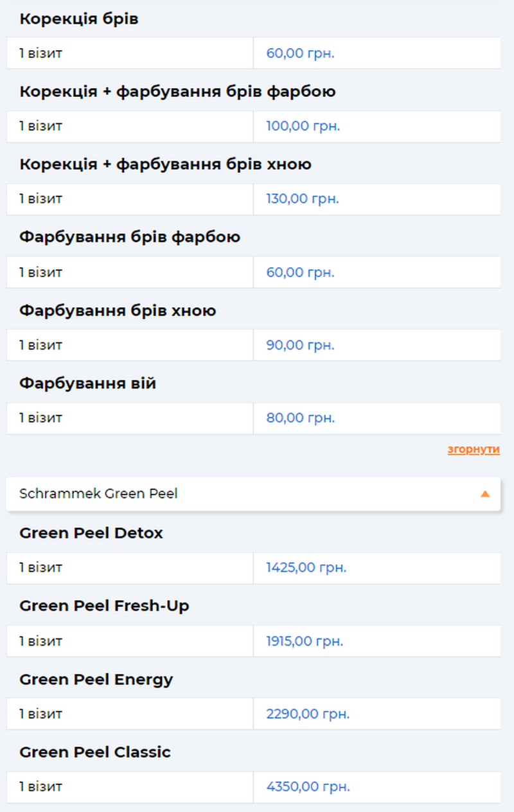Click the 4350,00 грн. Green Peel Classic price
The image size is (514, 812).
(308, 787)
